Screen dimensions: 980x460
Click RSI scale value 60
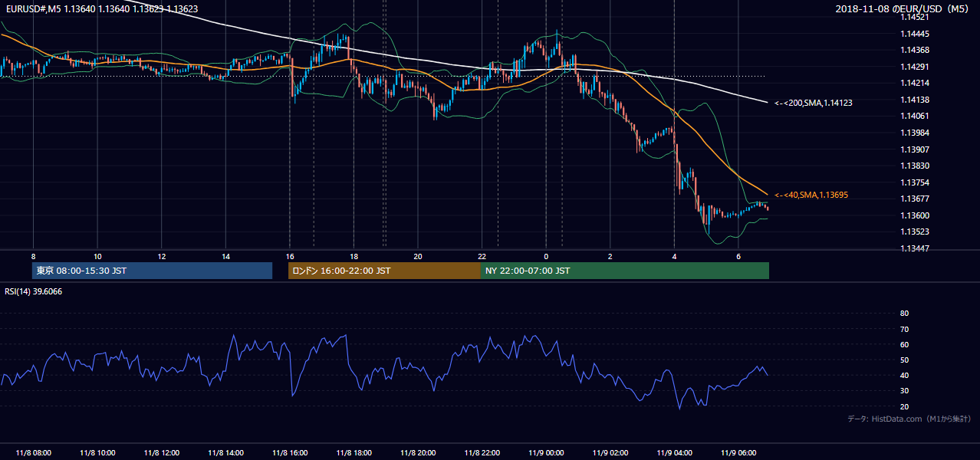click(904, 344)
